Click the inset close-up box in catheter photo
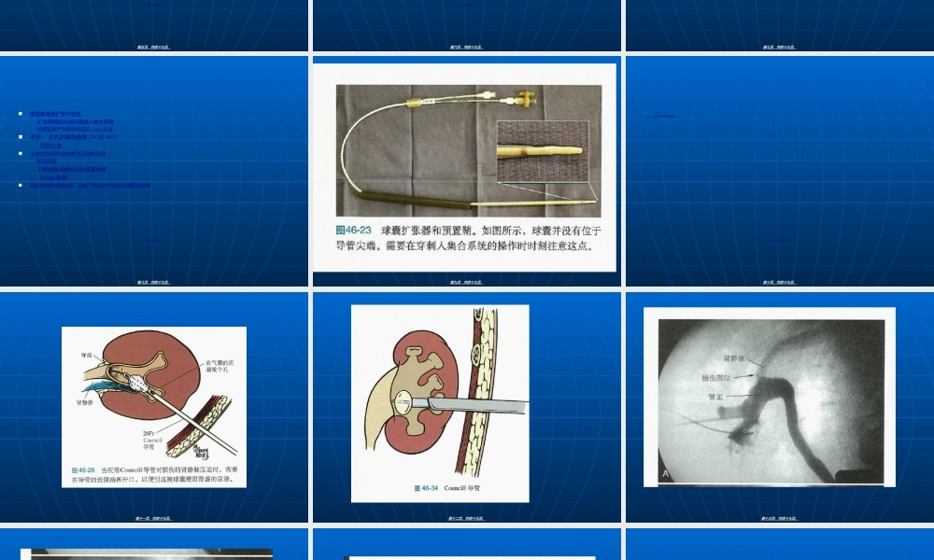Viewport: 934px width, 560px height. click(x=545, y=149)
